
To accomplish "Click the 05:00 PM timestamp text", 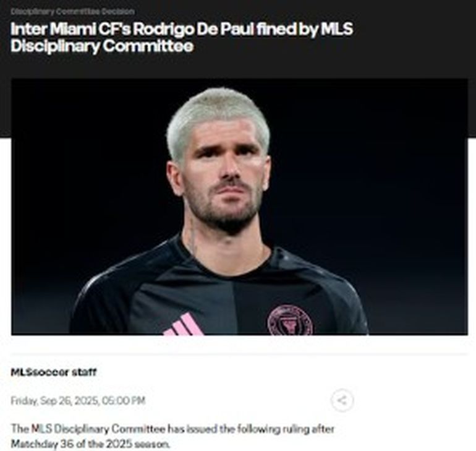I will tap(124, 401).
